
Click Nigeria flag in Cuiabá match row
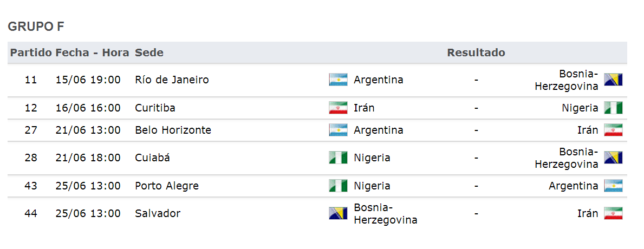tap(338, 158)
